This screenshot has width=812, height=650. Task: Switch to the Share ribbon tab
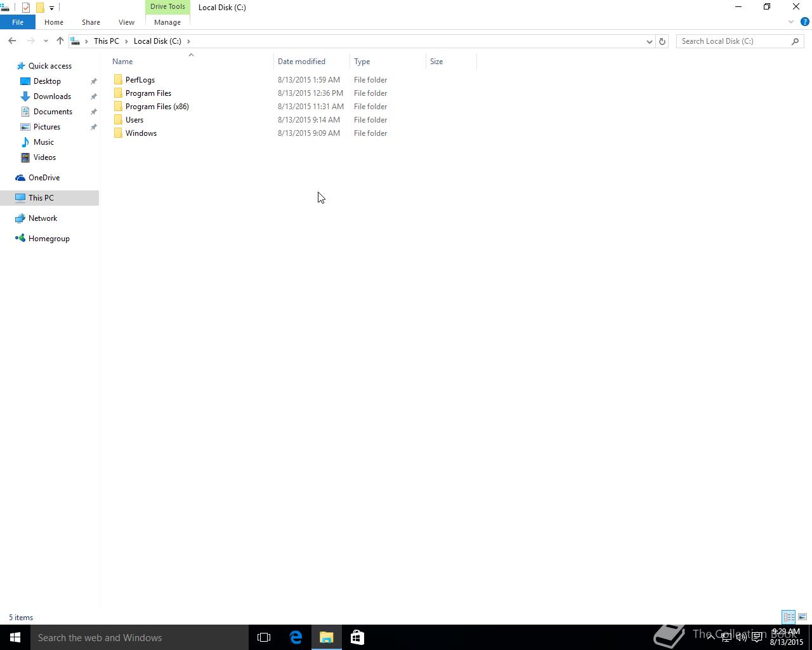click(x=91, y=22)
